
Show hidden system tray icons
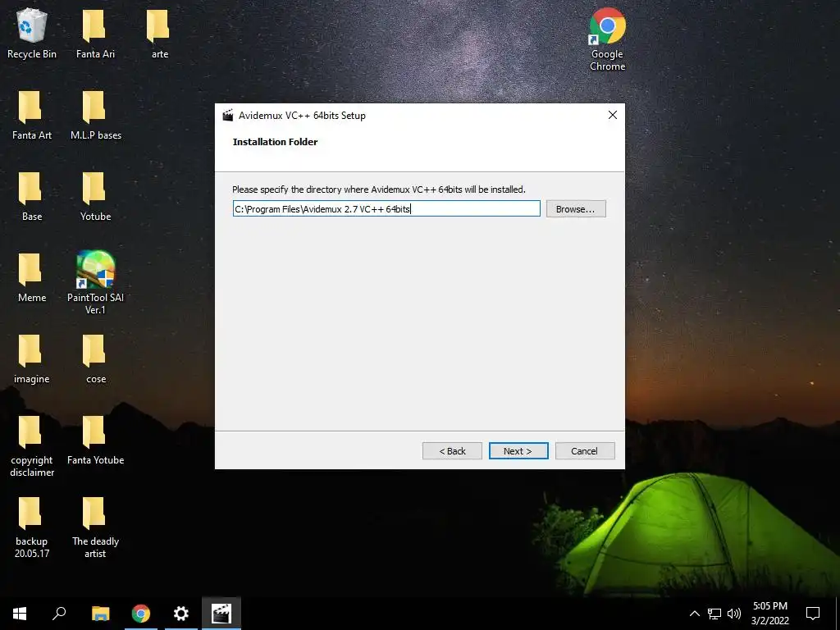click(x=694, y=614)
